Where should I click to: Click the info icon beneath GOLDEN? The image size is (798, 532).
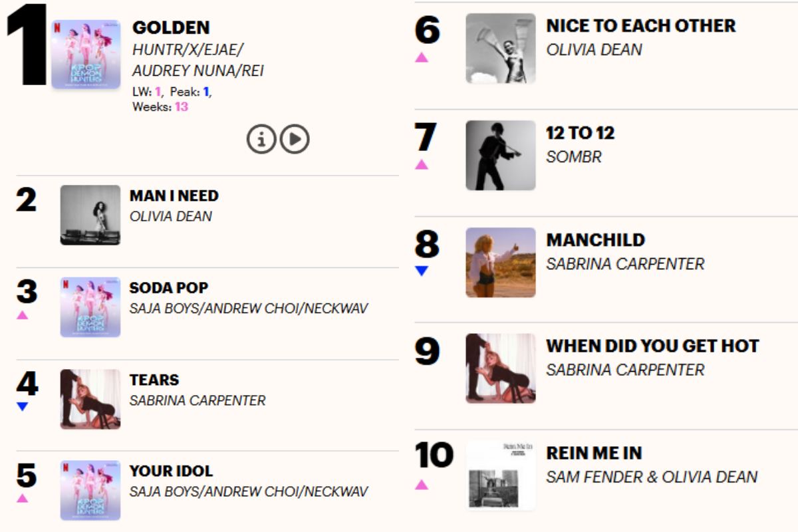(x=261, y=140)
